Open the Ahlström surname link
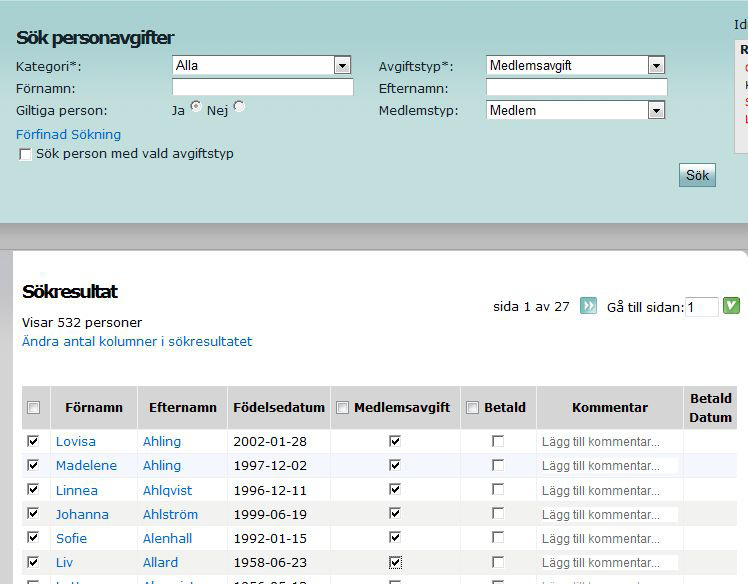Screen dimensions: 748x584 (x=170, y=514)
